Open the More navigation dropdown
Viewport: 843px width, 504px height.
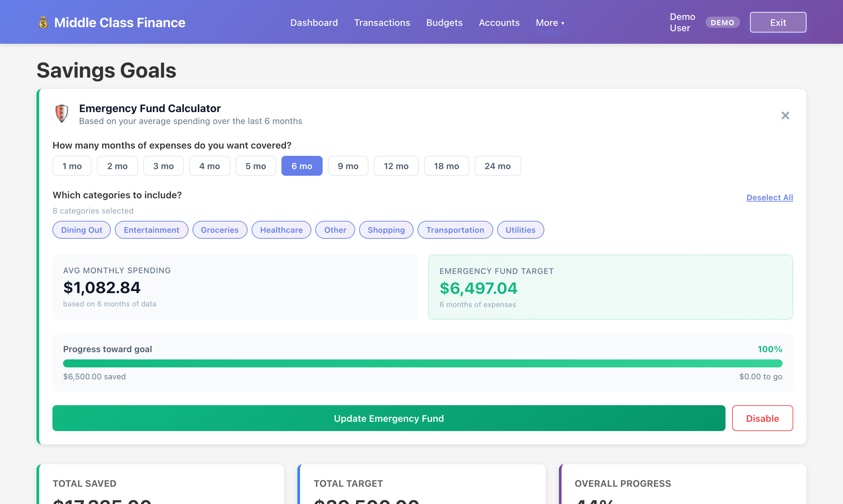click(x=550, y=23)
